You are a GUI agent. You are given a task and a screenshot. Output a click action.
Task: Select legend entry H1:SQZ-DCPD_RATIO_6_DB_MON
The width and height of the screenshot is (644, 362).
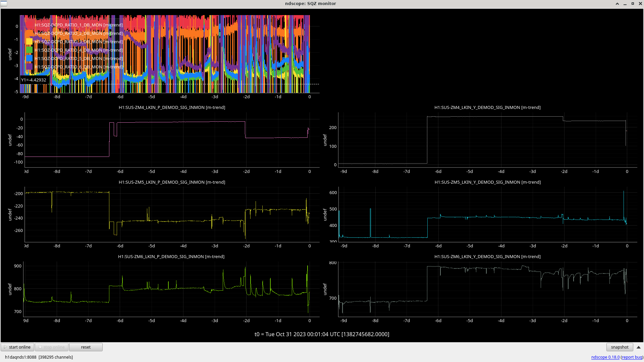tap(79, 67)
